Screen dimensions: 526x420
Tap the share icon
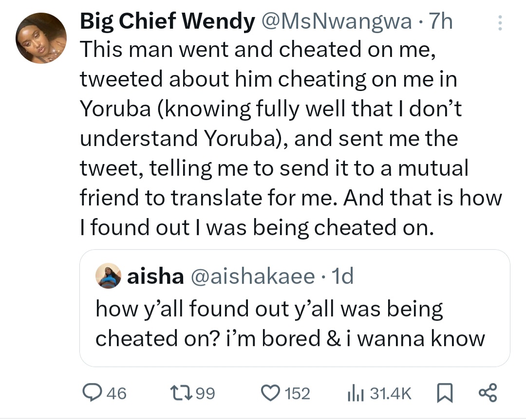(488, 393)
